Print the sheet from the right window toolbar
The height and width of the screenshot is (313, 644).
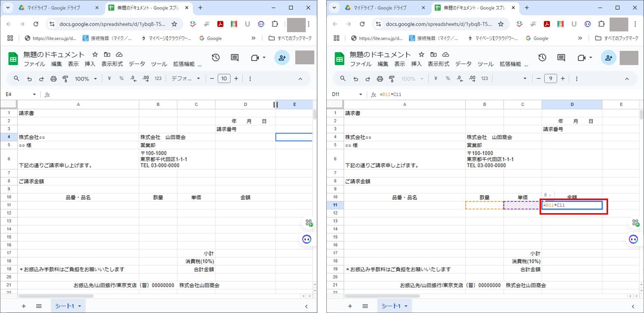point(380,79)
